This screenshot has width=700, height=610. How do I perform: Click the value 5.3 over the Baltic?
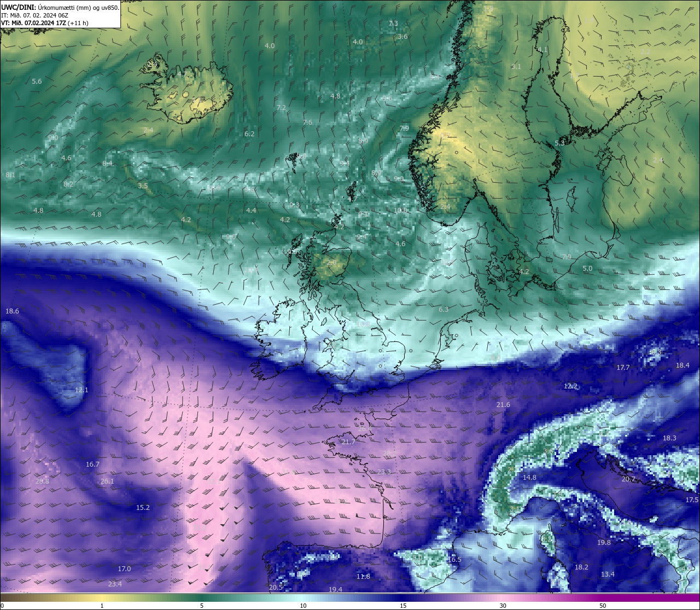click(x=559, y=143)
